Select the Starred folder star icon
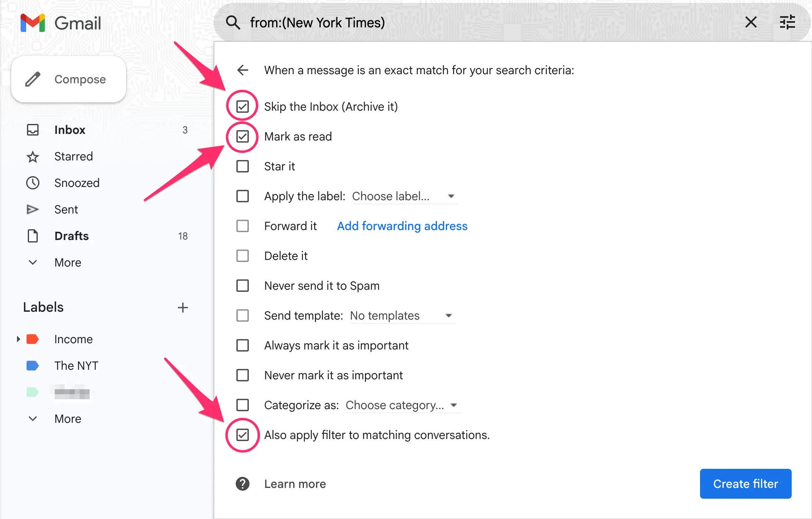Viewport: 812px width, 519px height. click(x=33, y=157)
